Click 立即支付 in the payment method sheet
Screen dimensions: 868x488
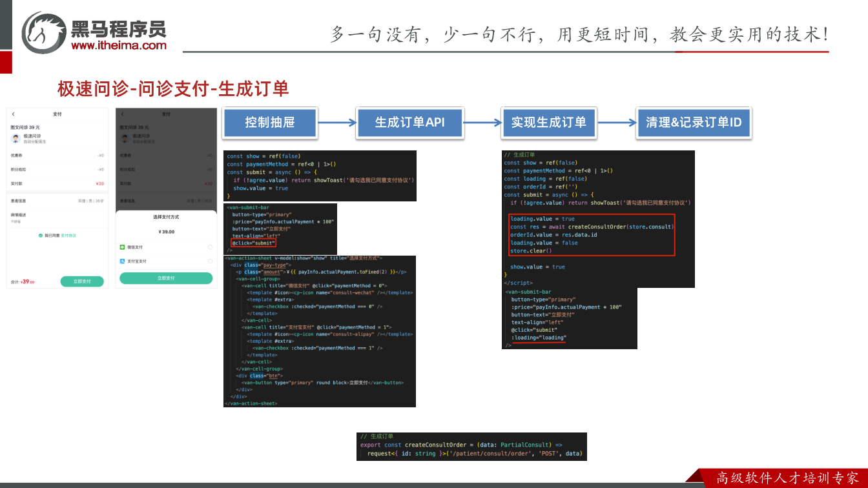coord(166,278)
